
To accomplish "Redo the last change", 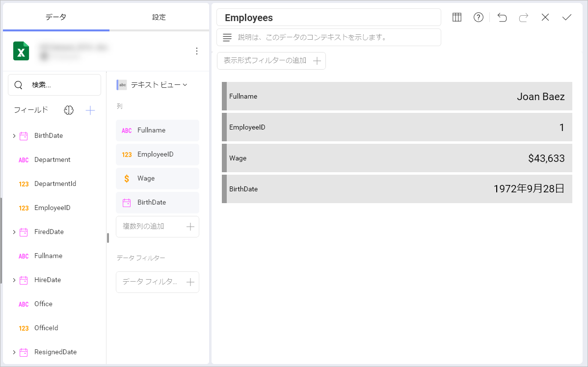I will (x=524, y=17).
